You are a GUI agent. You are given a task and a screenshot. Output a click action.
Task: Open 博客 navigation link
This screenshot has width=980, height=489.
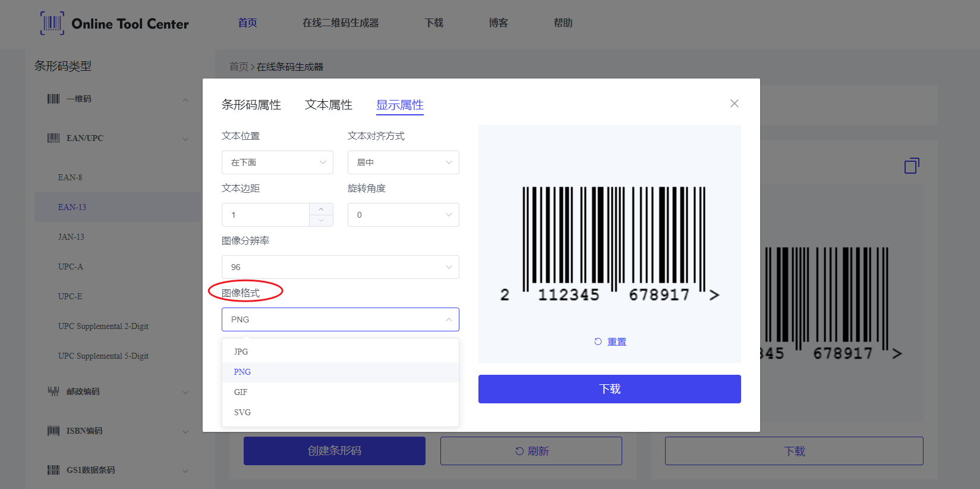[499, 23]
